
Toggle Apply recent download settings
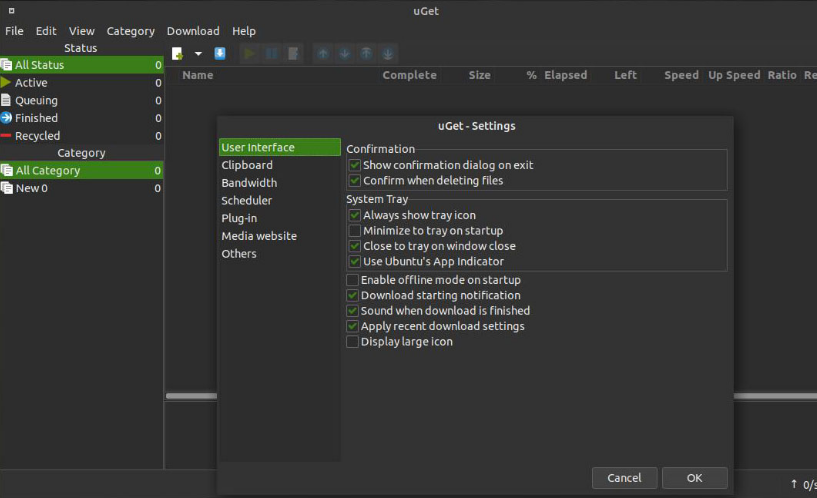[353, 327]
